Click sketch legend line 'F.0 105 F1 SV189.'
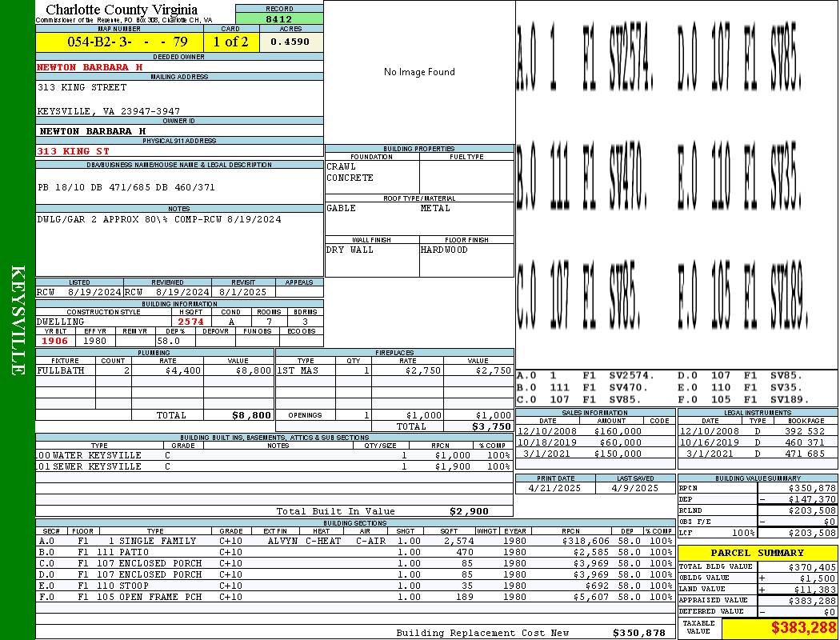840x640 pixels. (743, 399)
